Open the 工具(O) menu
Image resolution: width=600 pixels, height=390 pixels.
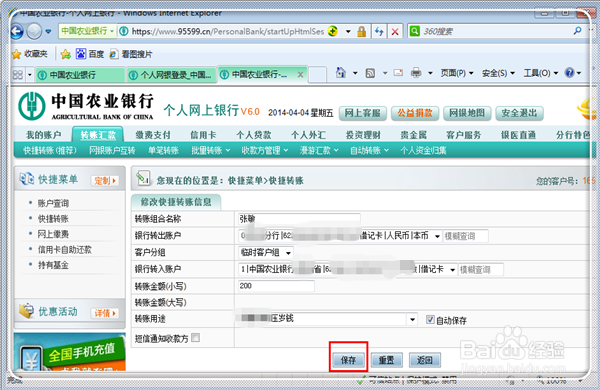tap(540, 73)
